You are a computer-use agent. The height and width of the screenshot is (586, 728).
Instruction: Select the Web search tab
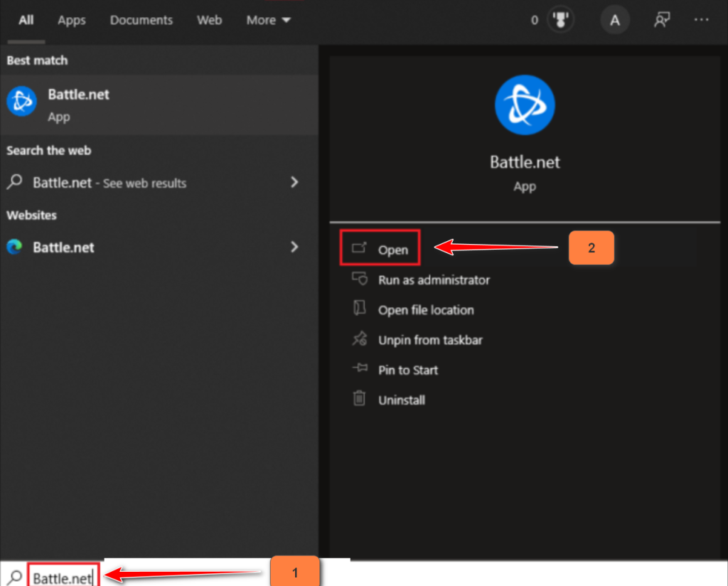(210, 20)
